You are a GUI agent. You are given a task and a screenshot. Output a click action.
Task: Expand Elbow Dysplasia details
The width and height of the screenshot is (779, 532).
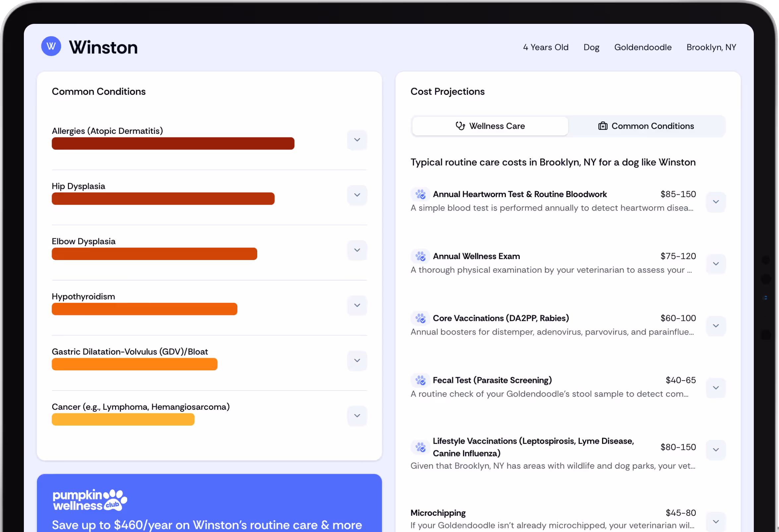(357, 250)
